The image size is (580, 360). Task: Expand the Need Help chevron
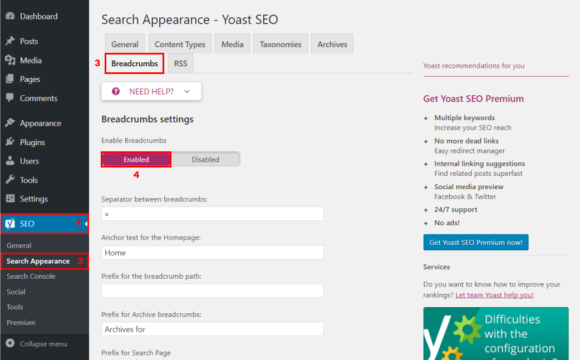coord(187,91)
